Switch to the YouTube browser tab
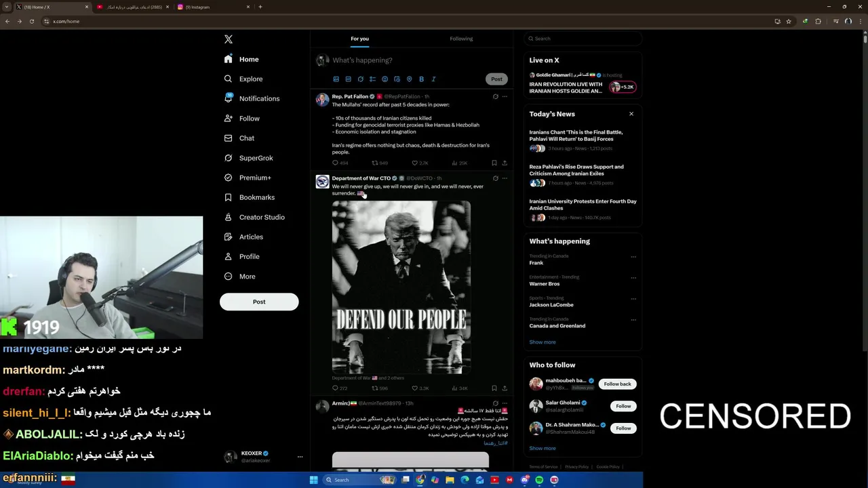The height and width of the screenshot is (488, 868). point(132,7)
